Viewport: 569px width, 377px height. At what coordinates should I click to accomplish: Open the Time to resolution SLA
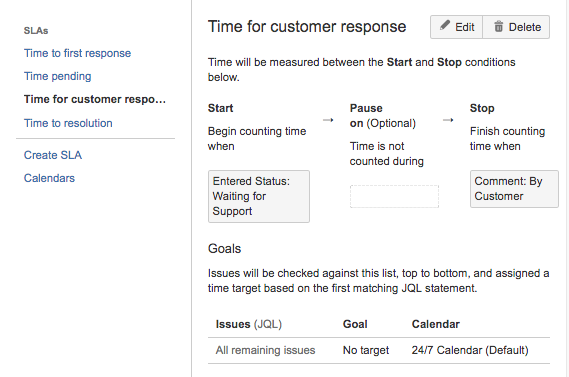[68, 123]
